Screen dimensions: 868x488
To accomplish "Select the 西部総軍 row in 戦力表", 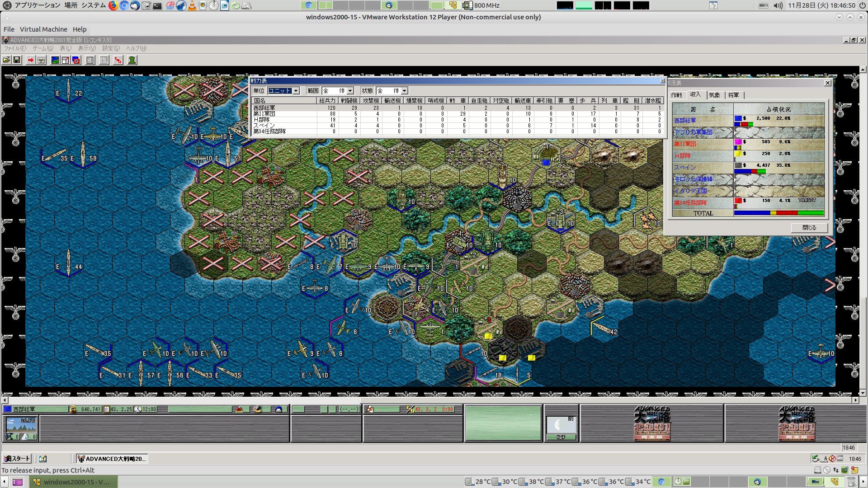I will click(x=458, y=108).
